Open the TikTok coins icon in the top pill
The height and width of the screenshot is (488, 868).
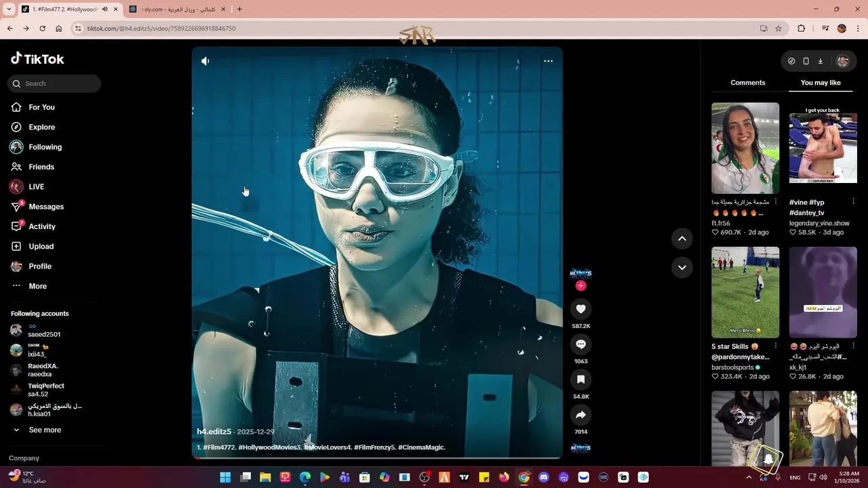click(791, 61)
